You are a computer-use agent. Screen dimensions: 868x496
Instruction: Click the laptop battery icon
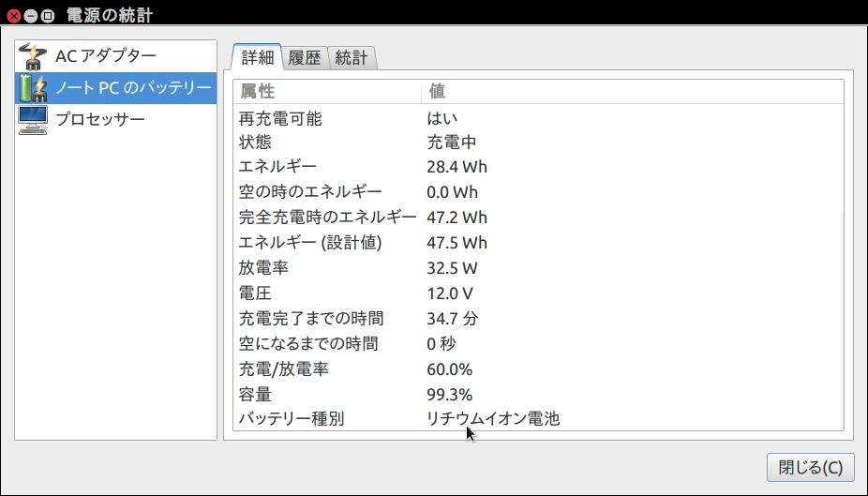click(x=33, y=88)
